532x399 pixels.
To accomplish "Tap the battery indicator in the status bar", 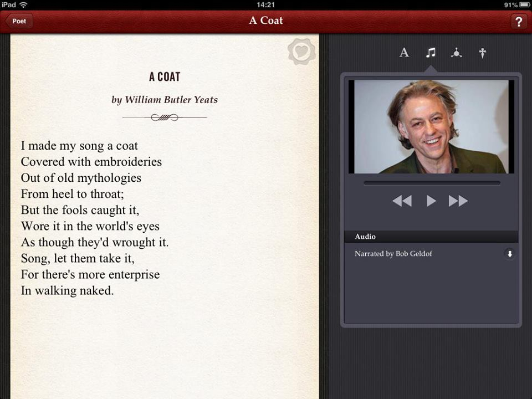I will pyautogui.click(x=524, y=4).
